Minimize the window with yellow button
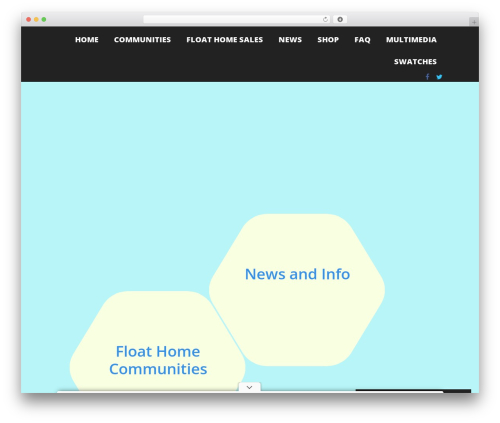 click(36, 20)
